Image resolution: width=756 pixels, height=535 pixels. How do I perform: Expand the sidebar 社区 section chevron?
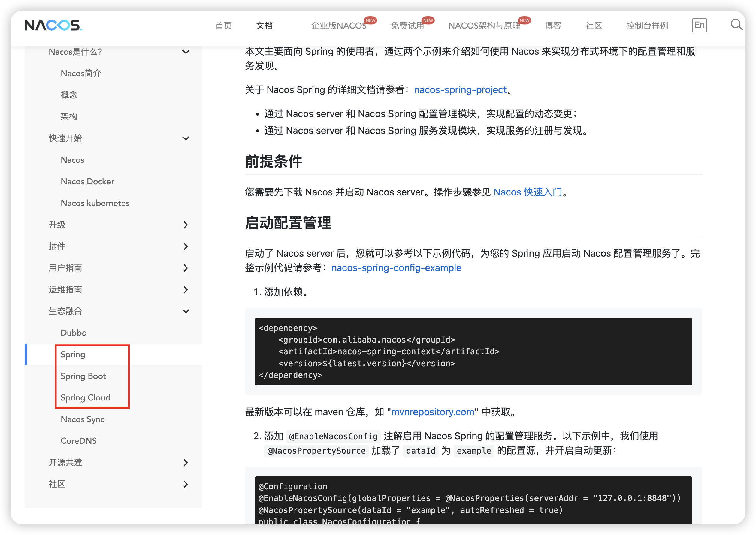pos(186,484)
